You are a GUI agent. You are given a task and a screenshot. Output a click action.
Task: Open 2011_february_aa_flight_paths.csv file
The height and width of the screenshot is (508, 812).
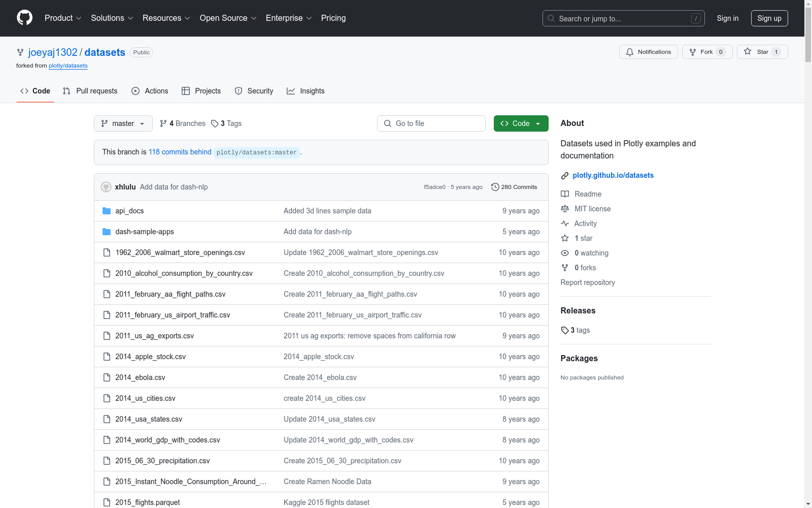(170, 294)
